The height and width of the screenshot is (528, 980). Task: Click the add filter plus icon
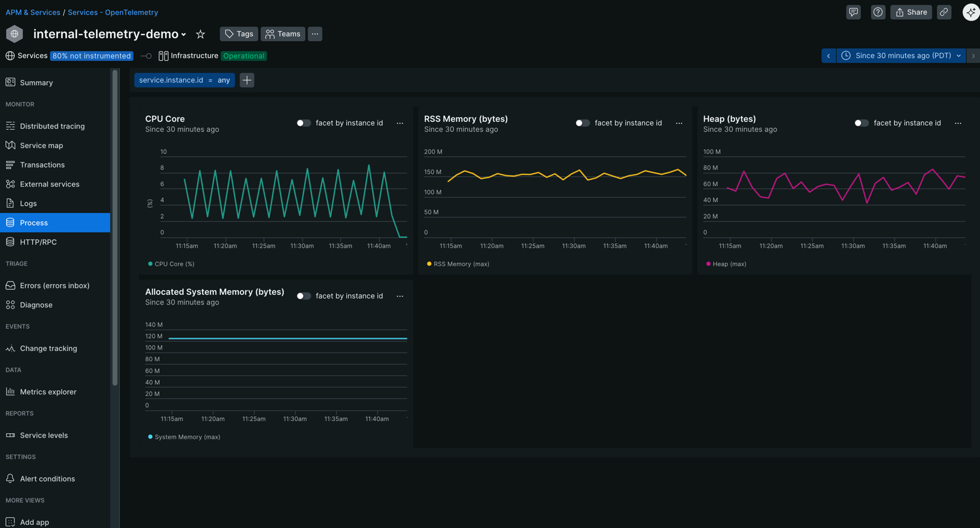(247, 80)
